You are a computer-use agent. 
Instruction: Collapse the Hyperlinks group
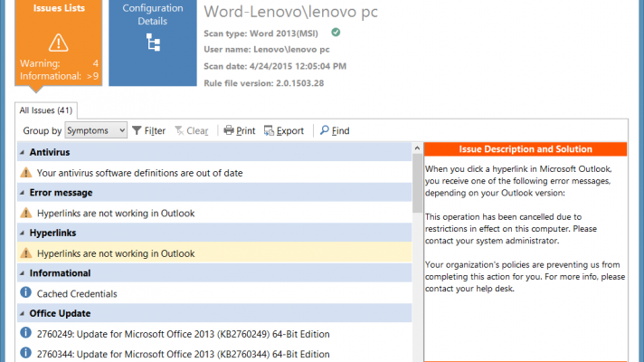pos(21,233)
